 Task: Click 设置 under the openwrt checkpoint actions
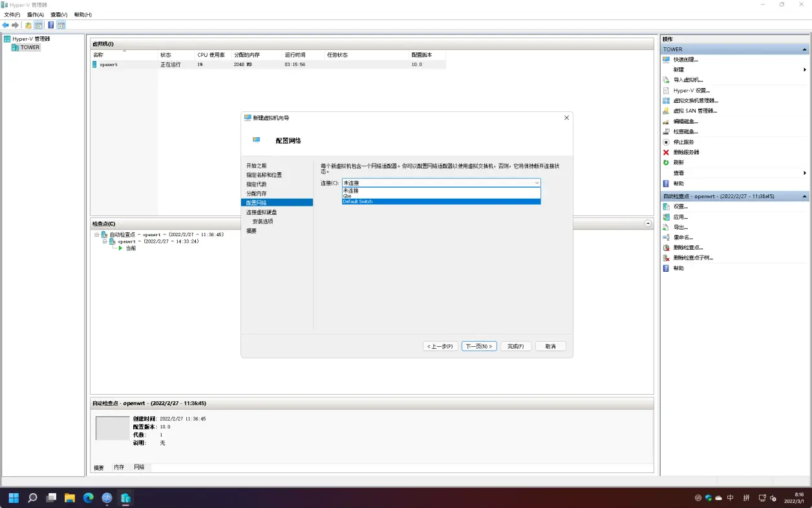click(681, 206)
